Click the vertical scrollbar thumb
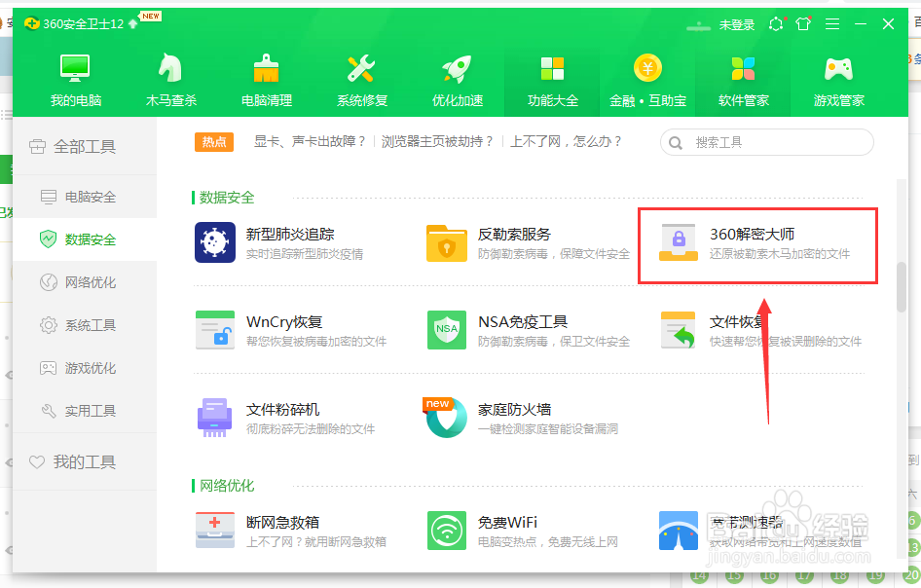Image resolution: width=921 pixels, height=588 pixels. click(901, 287)
